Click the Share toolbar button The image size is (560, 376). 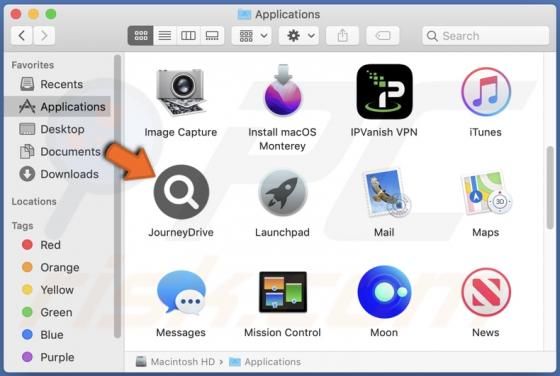click(342, 35)
